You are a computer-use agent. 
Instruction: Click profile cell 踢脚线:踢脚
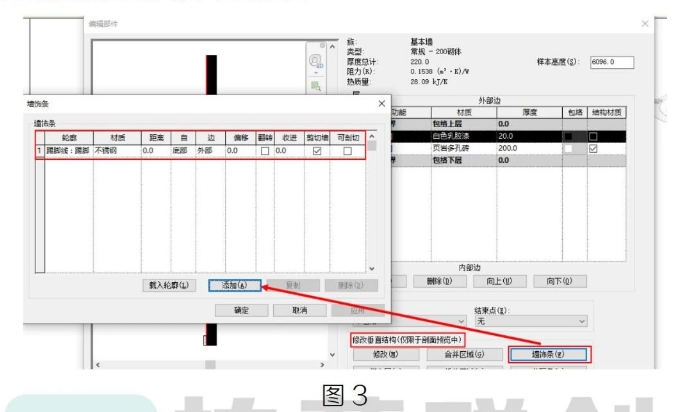click(69, 151)
